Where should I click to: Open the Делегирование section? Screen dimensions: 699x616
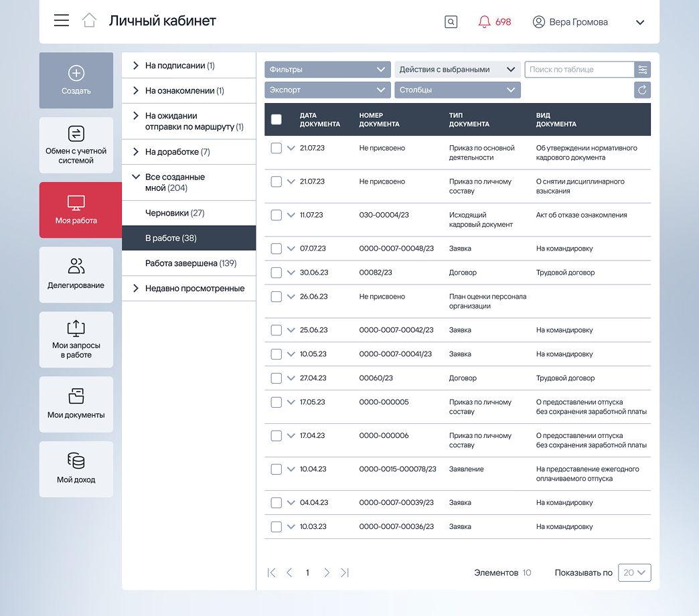(x=76, y=275)
